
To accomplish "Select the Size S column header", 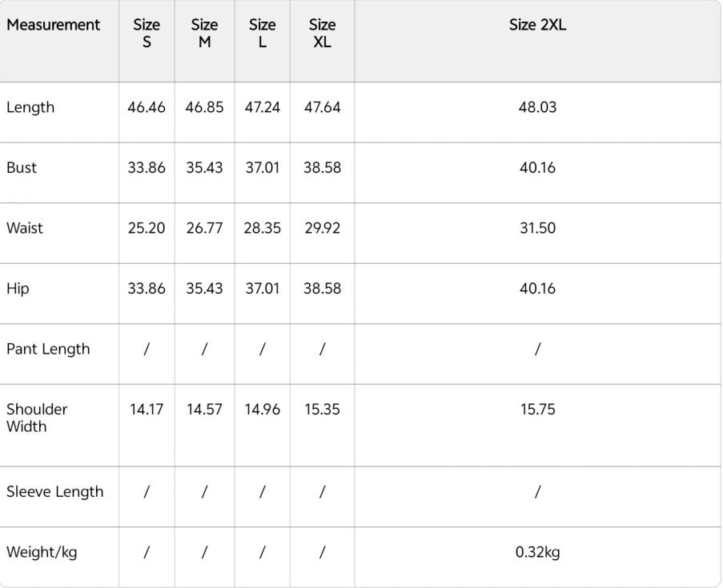I will pos(147,33).
